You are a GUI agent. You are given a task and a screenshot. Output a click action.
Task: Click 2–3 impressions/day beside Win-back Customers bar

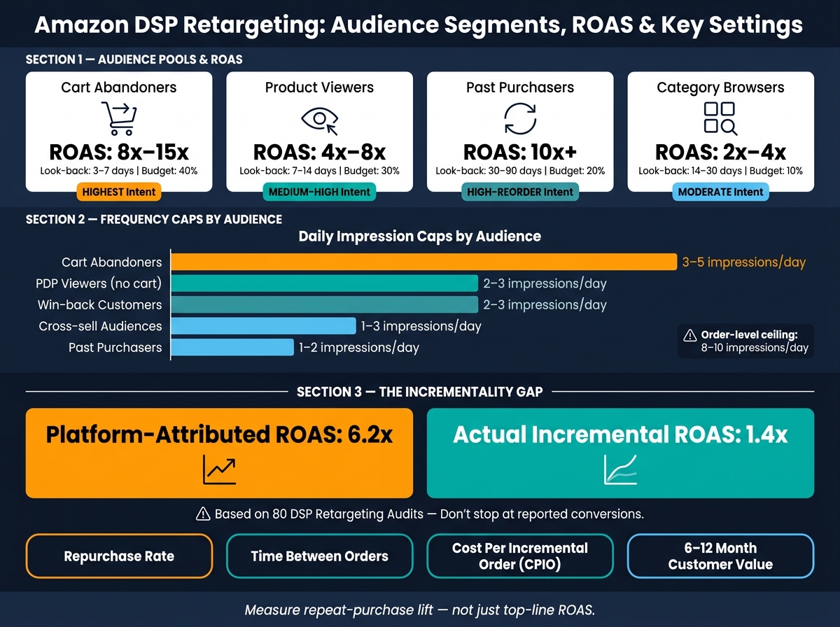pyautogui.click(x=545, y=304)
